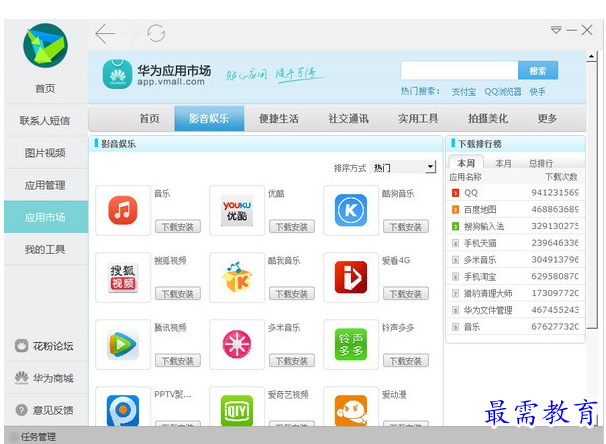Open the red 爱看4G app icon
This screenshot has width=606, height=444.
point(351,277)
